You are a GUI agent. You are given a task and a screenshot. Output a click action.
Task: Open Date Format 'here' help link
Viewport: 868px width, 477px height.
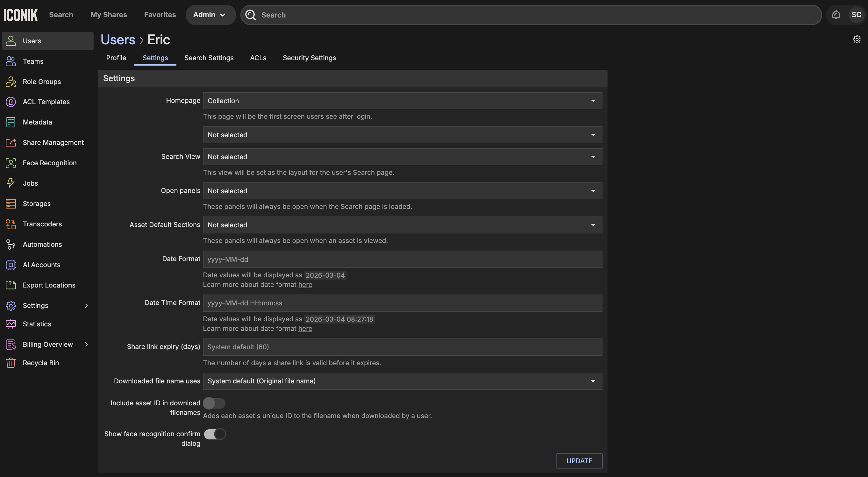click(x=305, y=285)
